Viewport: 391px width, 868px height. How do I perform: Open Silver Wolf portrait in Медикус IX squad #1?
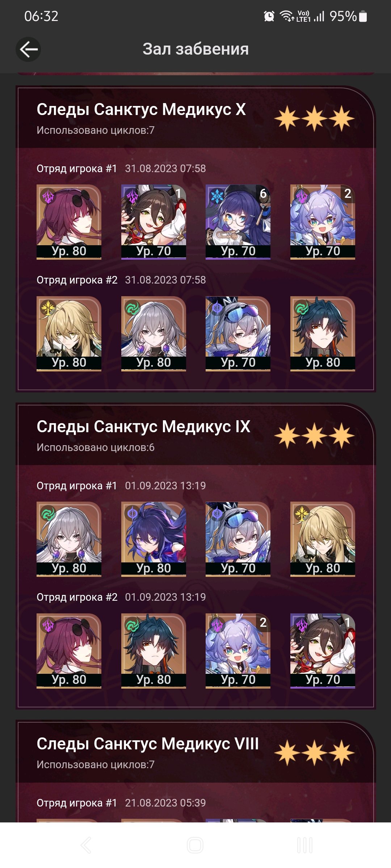coord(238,539)
